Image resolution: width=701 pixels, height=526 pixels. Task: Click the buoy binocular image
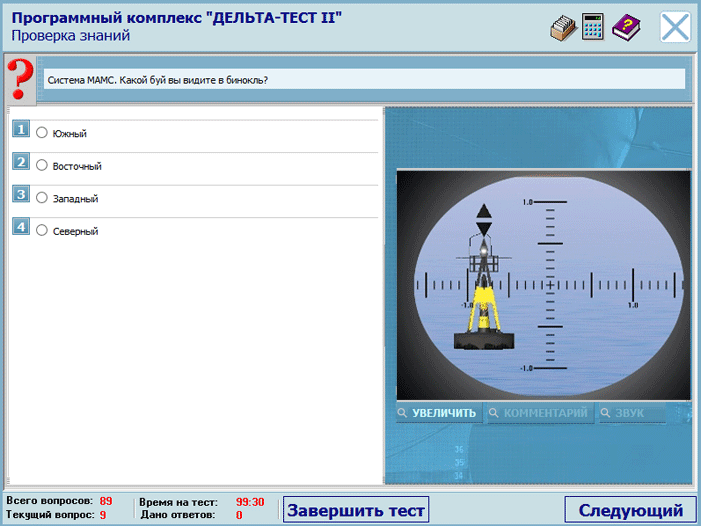tap(544, 285)
